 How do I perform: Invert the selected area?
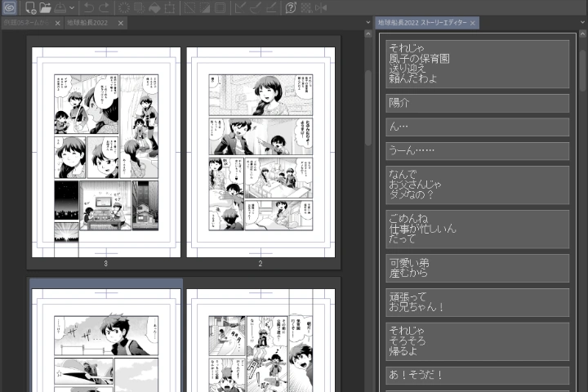point(205,7)
